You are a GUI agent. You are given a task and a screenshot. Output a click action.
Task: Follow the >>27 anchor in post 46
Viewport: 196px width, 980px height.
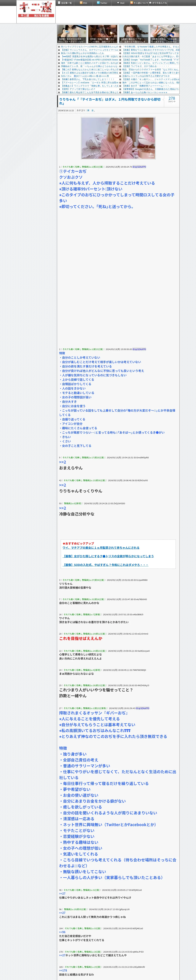[62, 894]
